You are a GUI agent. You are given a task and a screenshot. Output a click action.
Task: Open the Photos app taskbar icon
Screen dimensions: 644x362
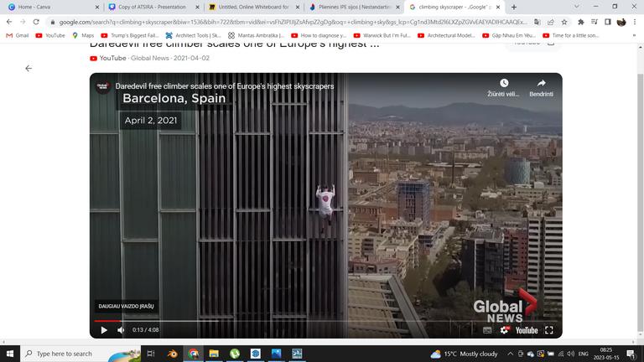276,354
